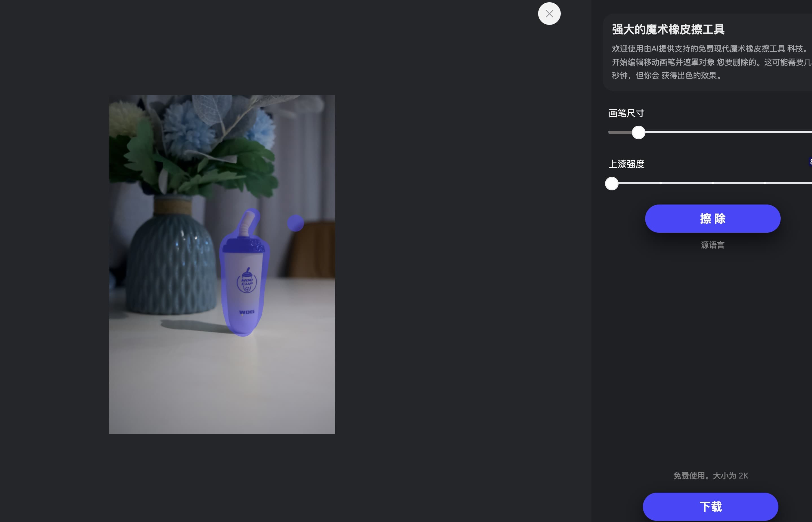The image size is (812, 522).
Task: Click the 免费使用。大小为 2K note
Action: [710, 476]
